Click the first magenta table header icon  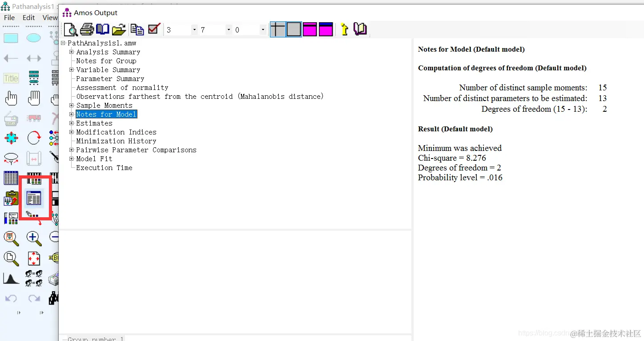310,30
